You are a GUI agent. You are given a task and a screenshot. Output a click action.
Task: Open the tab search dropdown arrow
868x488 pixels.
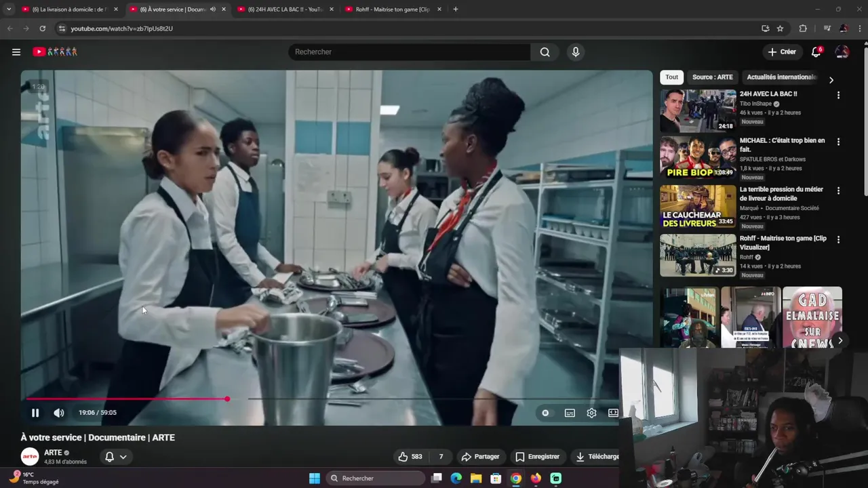pyautogui.click(x=9, y=9)
